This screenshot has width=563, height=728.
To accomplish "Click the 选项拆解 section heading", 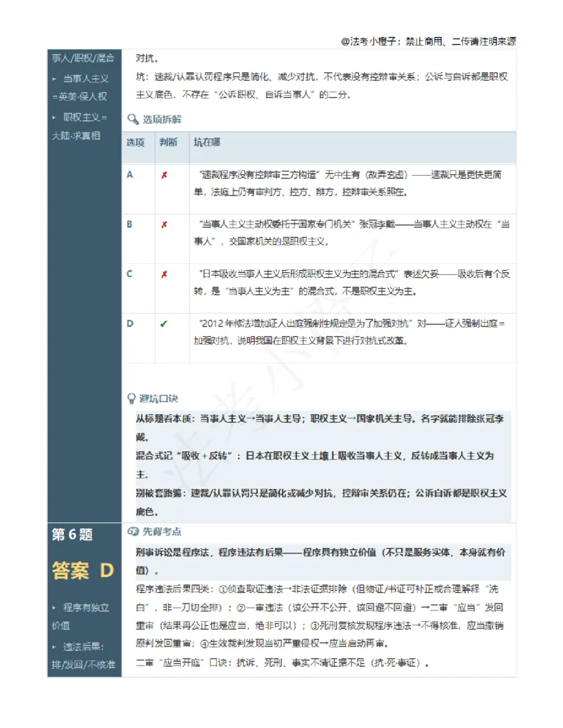I will [x=162, y=120].
